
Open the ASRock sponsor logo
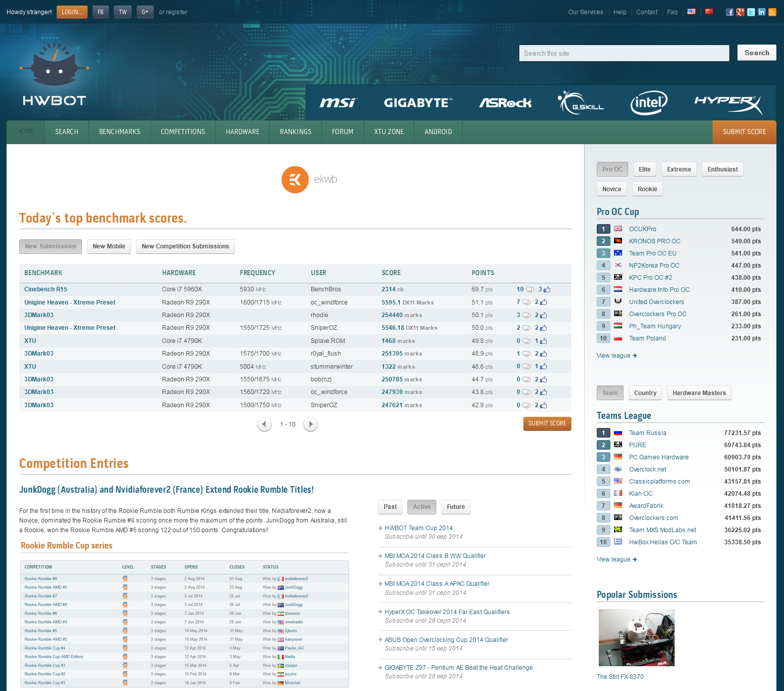505,103
